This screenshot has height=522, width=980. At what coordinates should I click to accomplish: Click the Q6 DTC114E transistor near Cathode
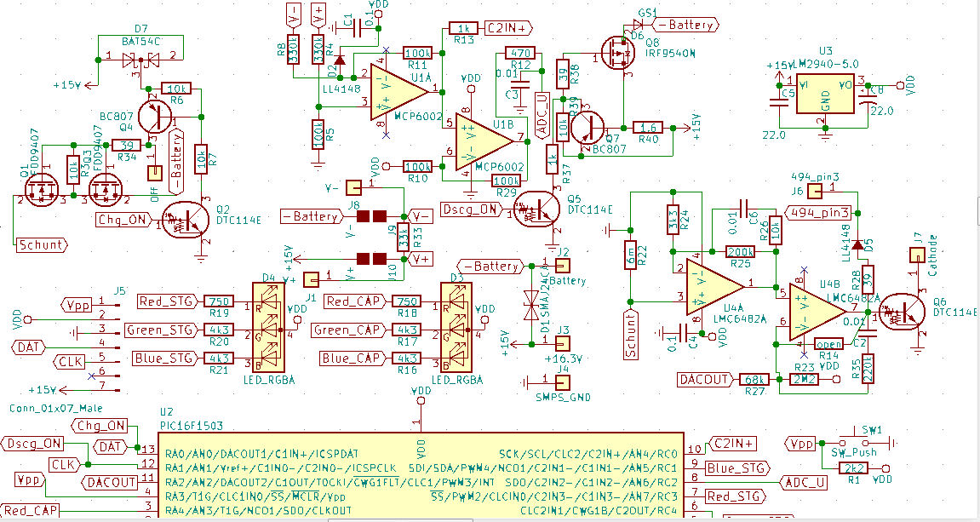pos(902,312)
